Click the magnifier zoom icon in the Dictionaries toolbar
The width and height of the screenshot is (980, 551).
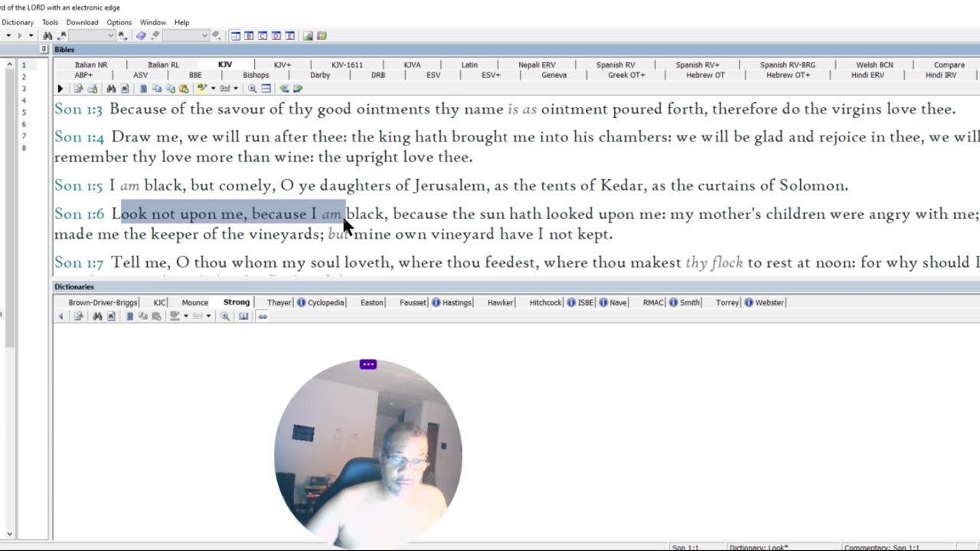pyautogui.click(x=225, y=316)
